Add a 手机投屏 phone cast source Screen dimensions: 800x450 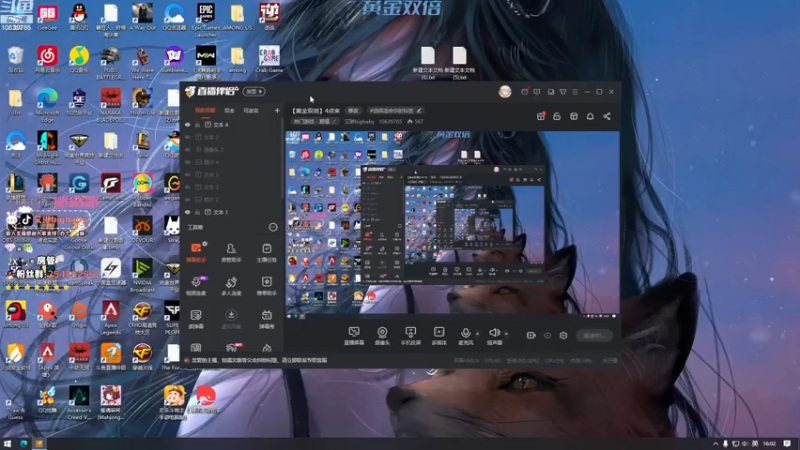(x=411, y=336)
